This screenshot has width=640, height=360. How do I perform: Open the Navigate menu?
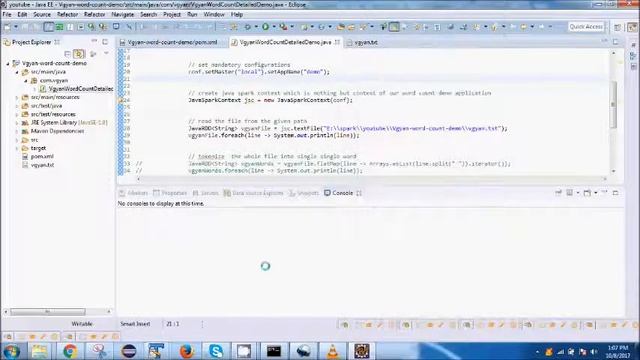pyautogui.click(x=122, y=14)
